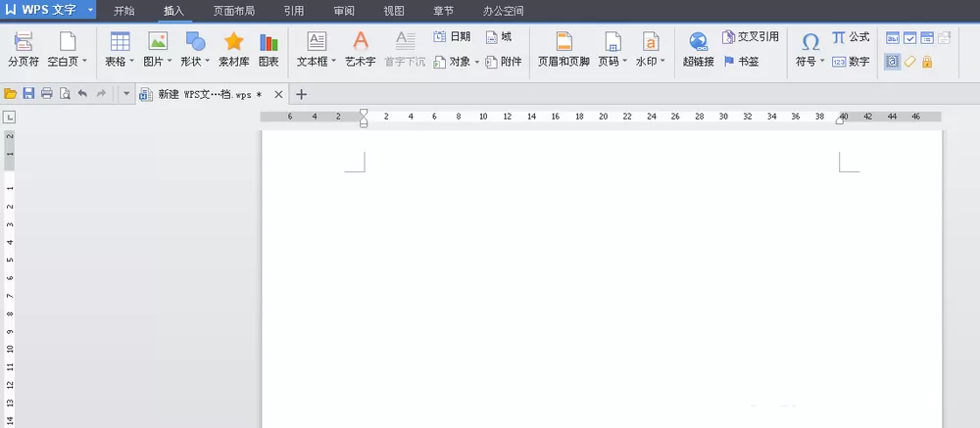Screen dimensions: 980x428
Task: Undo the last action
Action: 82,94
